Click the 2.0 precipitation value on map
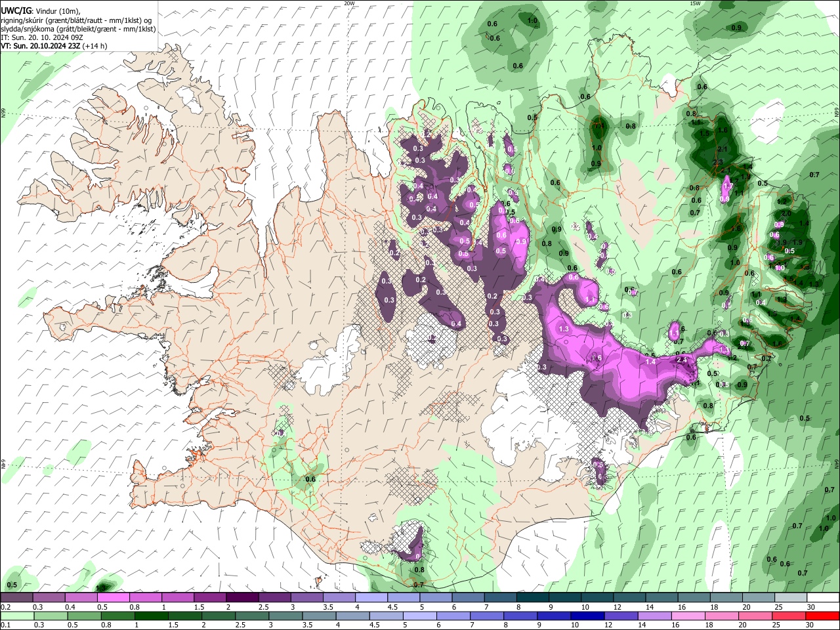This screenshot has width=840, height=630. click(x=786, y=214)
